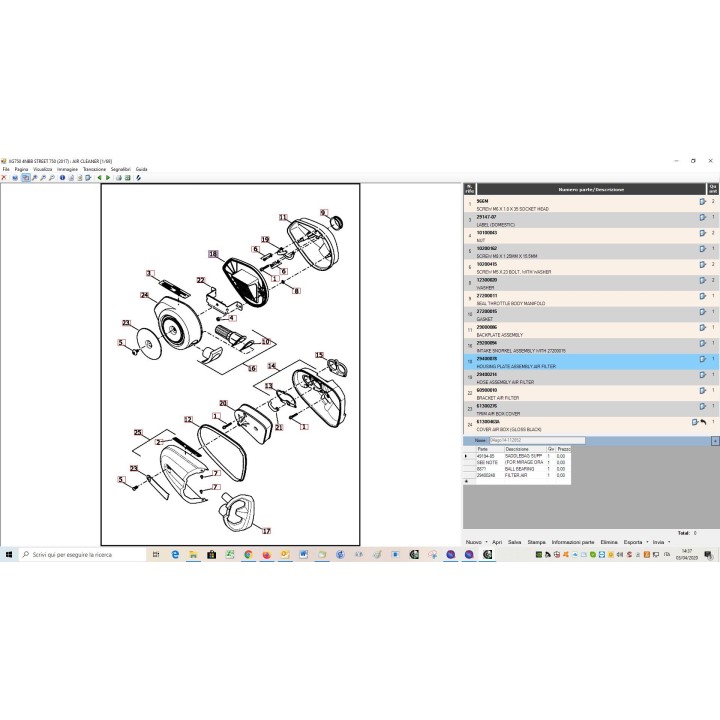Click callout 15 in the diagram
Viewport: 720px width, 720px height.
(x=320, y=355)
